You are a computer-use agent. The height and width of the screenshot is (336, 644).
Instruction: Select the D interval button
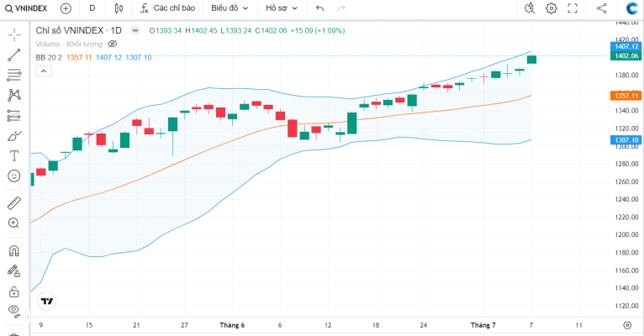[92, 8]
